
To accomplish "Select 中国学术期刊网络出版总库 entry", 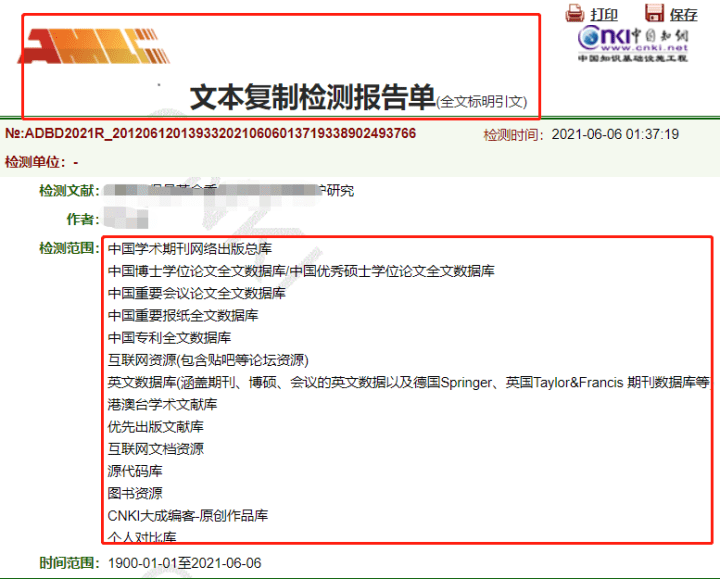I will pyautogui.click(x=190, y=249).
